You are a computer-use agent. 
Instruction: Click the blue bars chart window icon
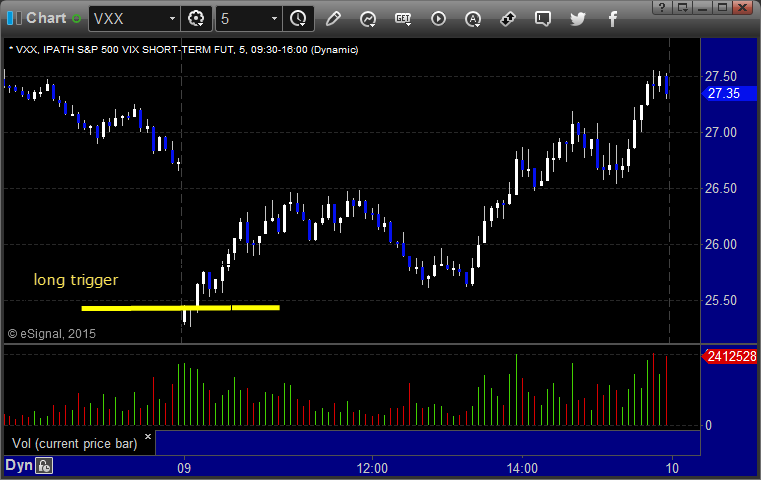click(x=14, y=18)
